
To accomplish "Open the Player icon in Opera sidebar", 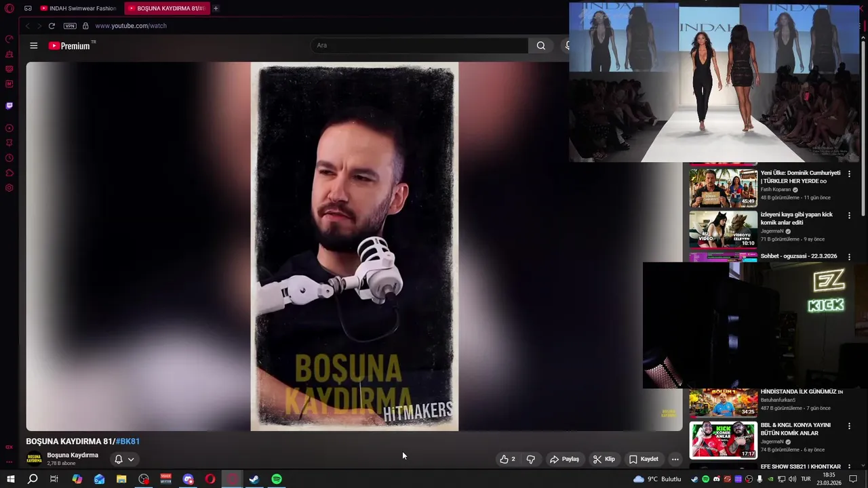I will [9, 128].
